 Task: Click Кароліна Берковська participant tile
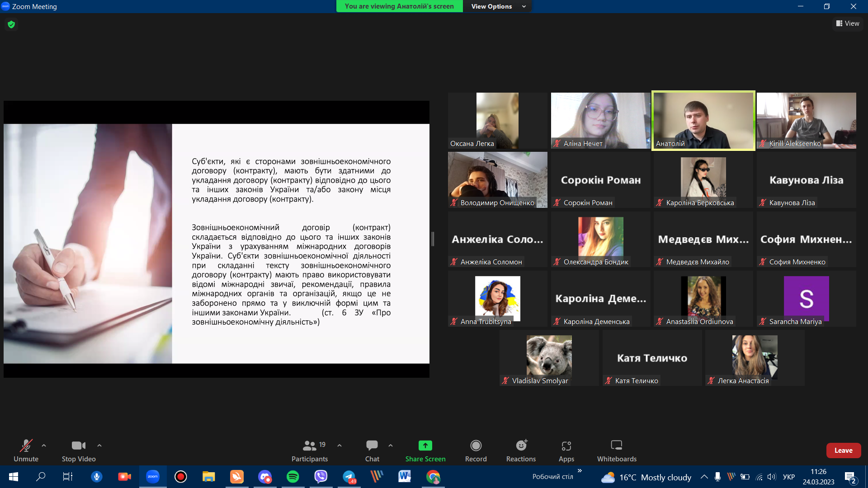(x=703, y=180)
